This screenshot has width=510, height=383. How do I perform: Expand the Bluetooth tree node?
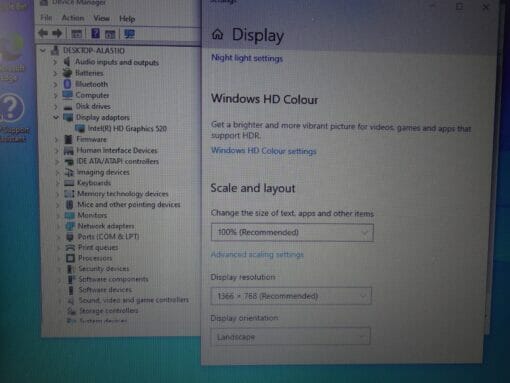click(55, 84)
